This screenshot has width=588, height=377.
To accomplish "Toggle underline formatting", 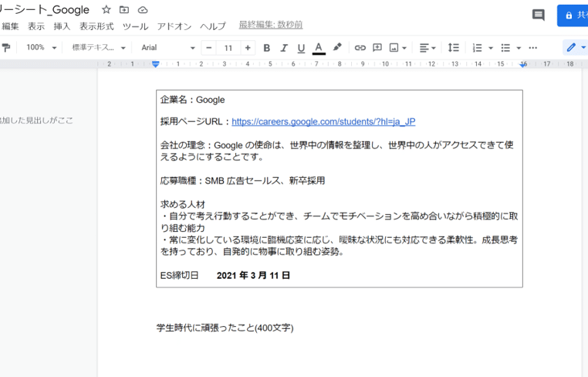I will [301, 48].
